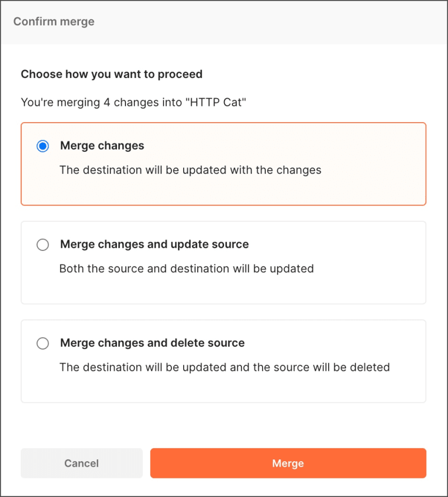
Task: Click 'Both the source and destination will be updated'
Action: (x=186, y=268)
